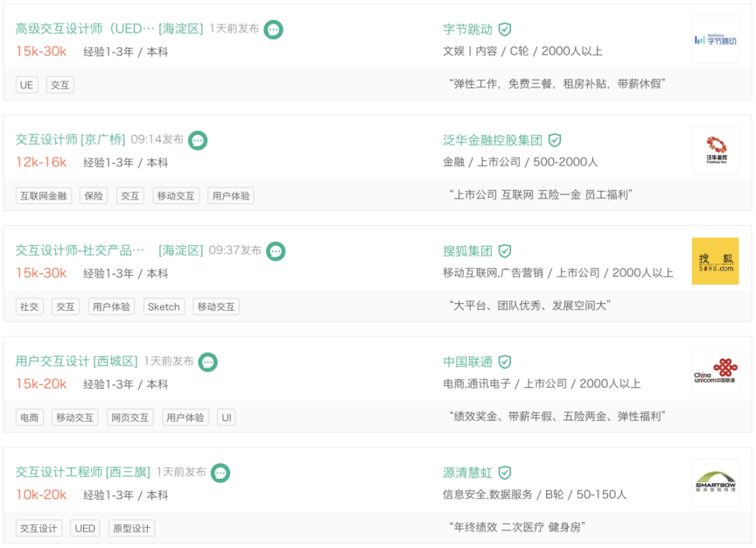Click verified badge next to 泛华金融控股集团
Image resolution: width=756 pixels, height=548 pixels.
click(555, 140)
